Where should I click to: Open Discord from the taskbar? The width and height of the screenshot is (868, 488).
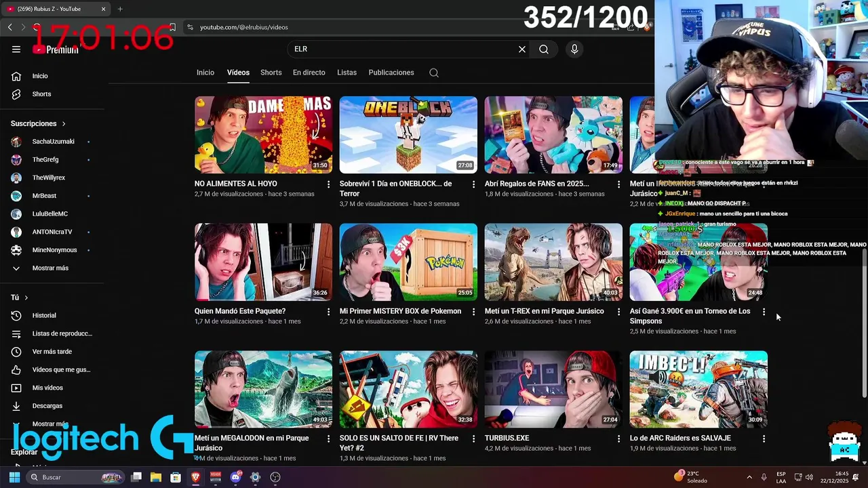(x=235, y=477)
